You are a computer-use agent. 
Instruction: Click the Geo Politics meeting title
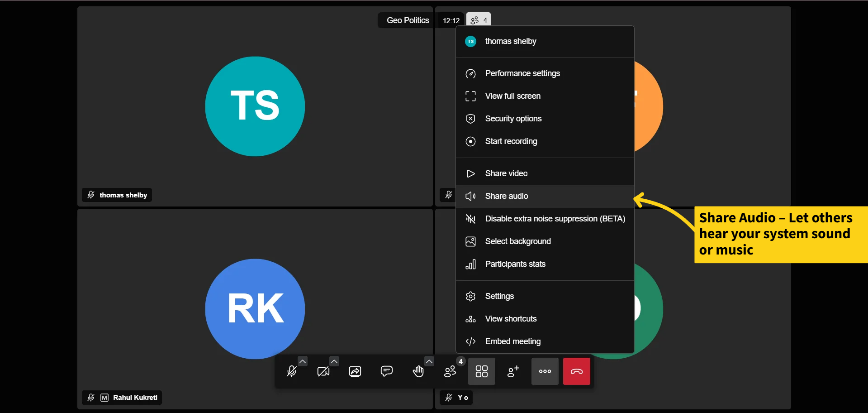click(x=407, y=20)
